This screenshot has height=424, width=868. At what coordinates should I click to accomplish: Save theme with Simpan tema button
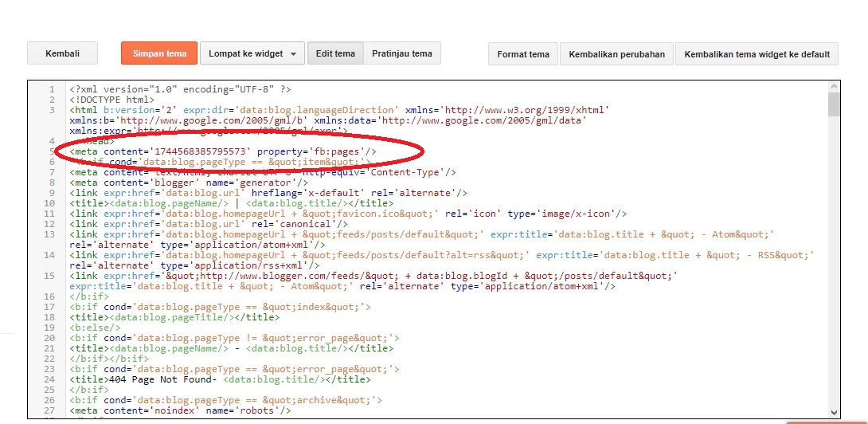(159, 53)
